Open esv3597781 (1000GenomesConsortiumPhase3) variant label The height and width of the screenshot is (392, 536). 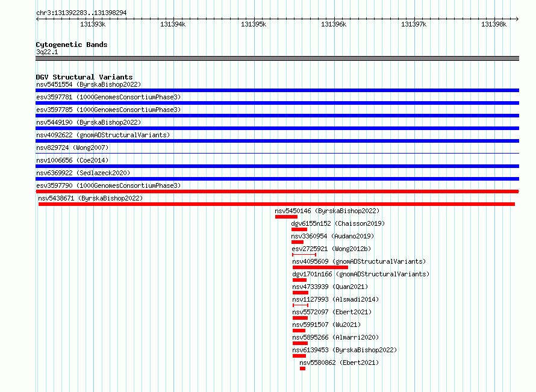pos(108,97)
